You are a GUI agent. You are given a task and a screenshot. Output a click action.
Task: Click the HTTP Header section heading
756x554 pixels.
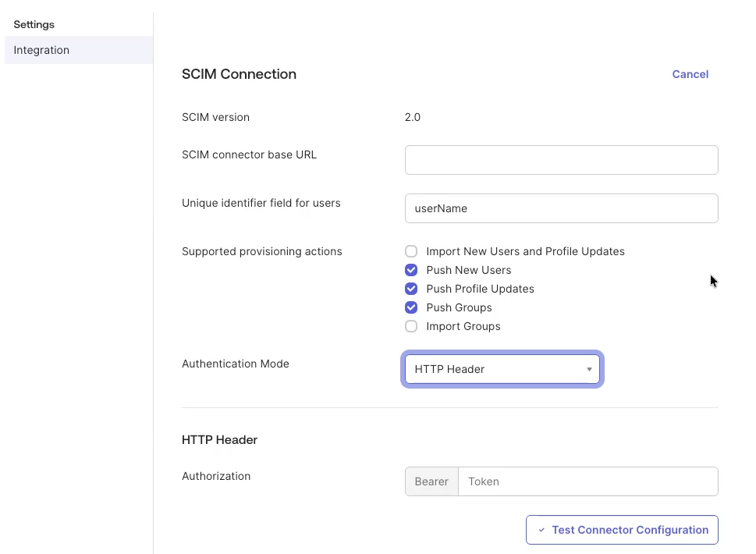coord(219,439)
